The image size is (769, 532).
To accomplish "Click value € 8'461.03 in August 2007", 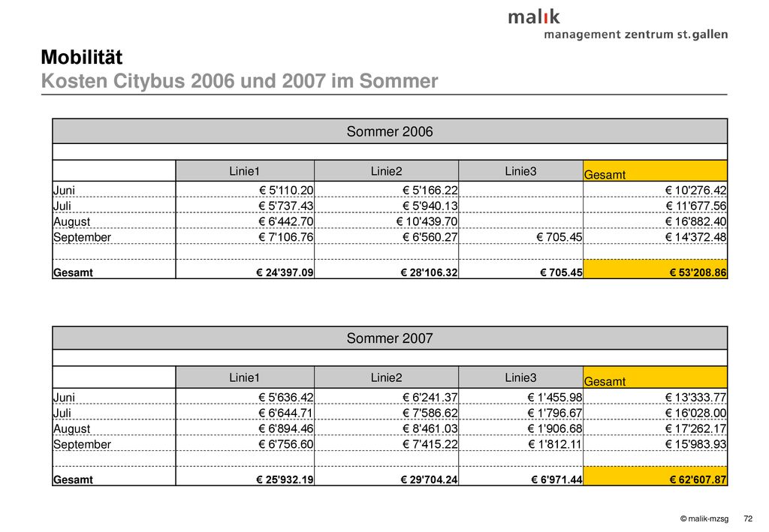I will (x=430, y=428).
